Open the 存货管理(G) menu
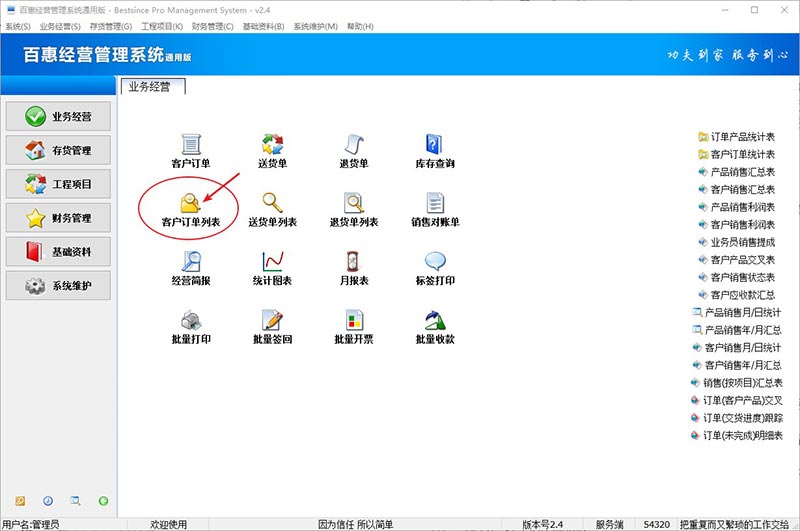This screenshot has width=800, height=531. pyautogui.click(x=111, y=26)
